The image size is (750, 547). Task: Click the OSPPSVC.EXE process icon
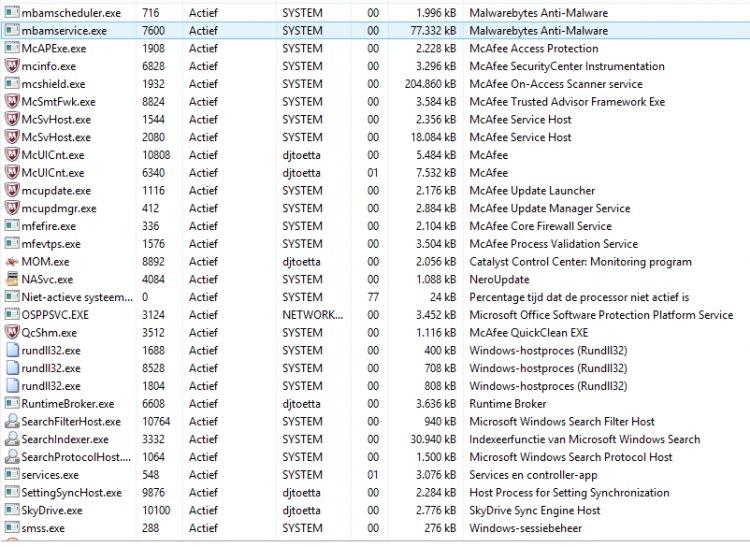(11, 315)
